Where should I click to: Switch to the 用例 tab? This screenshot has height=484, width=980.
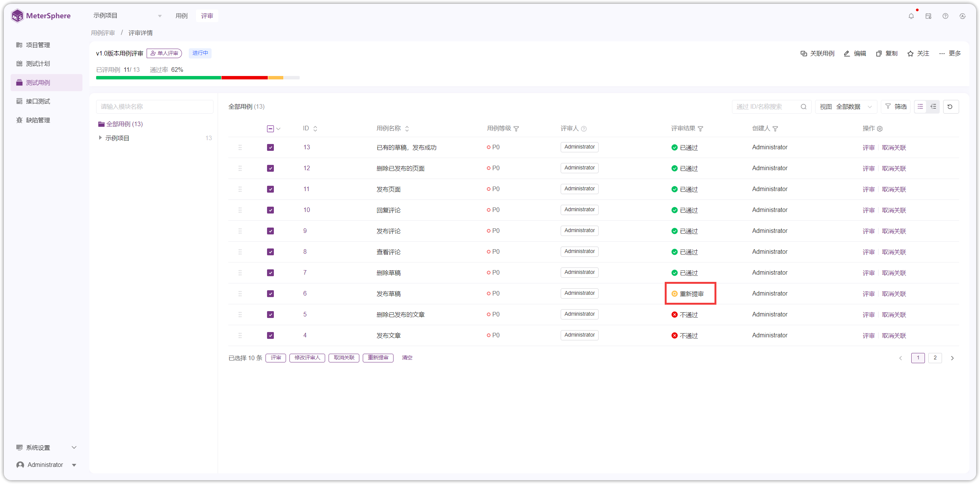pyautogui.click(x=182, y=16)
